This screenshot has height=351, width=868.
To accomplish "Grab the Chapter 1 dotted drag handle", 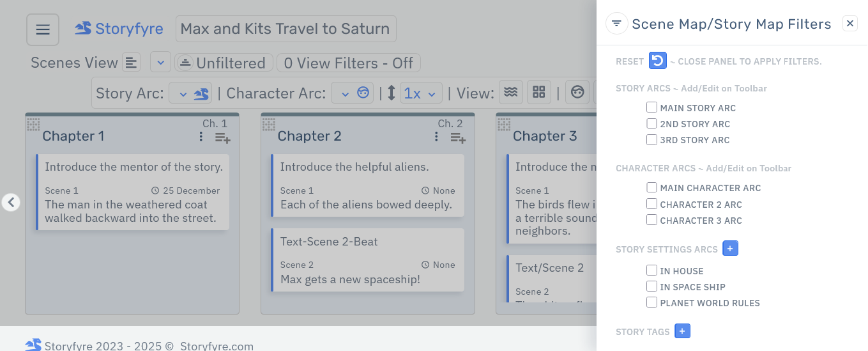I will pos(33,124).
